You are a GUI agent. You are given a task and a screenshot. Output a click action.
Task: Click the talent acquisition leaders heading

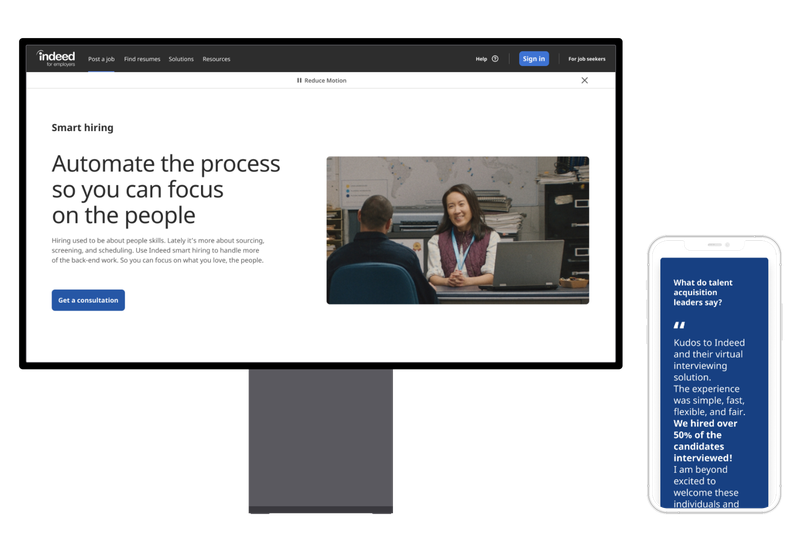tap(703, 292)
